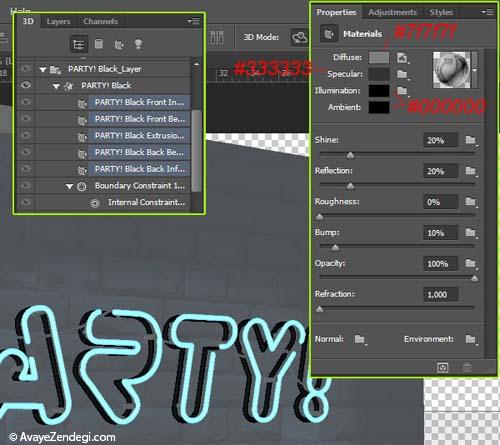
Task: Click the Diffuse color swatch
Action: pos(379,57)
